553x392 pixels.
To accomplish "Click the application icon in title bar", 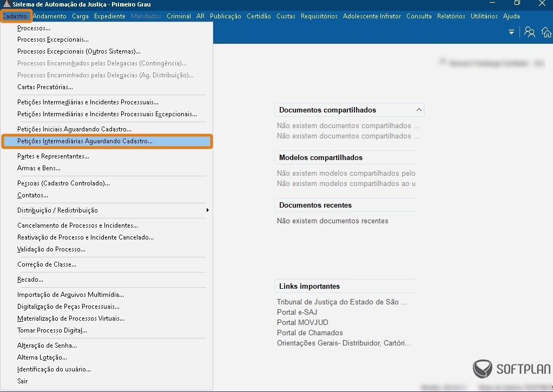I will pyautogui.click(x=6, y=4).
